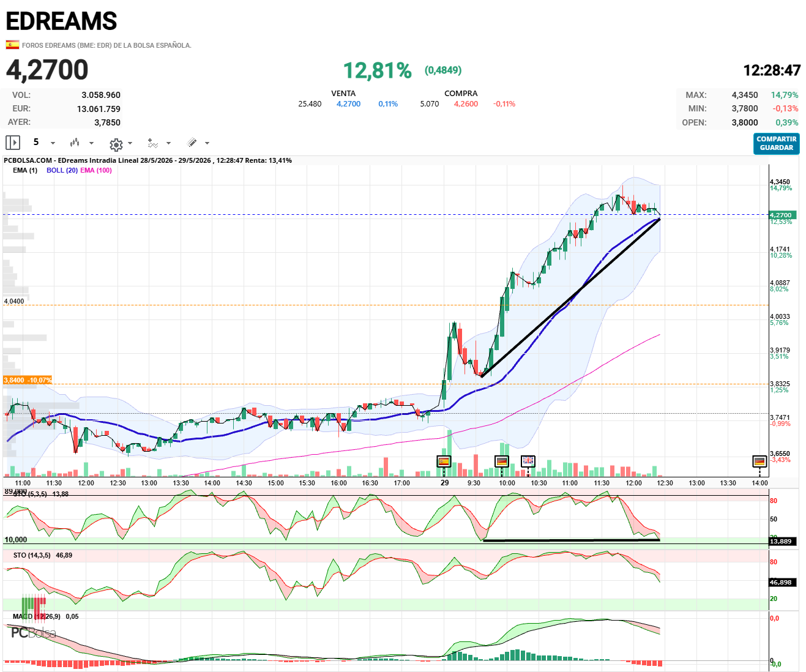Click the OPEN percentage 0,39%
The image size is (806, 672).
(x=787, y=122)
